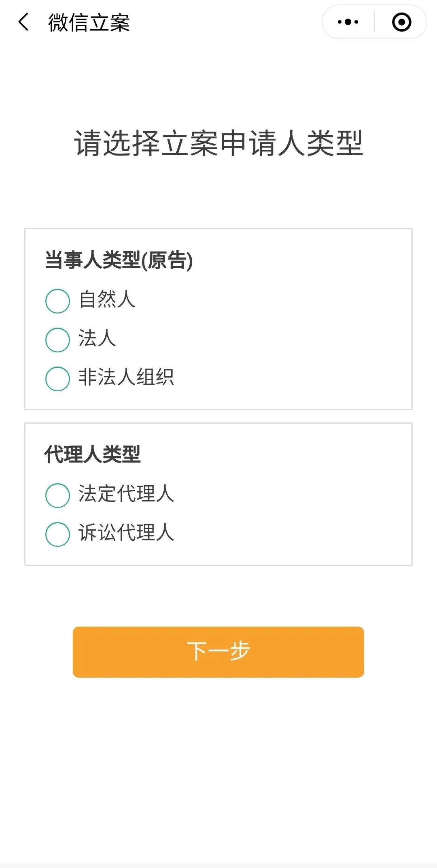Viewport: 437px width, 868px height.
Task: Pick the 非法人组织 radio circle
Action: point(58,379)
